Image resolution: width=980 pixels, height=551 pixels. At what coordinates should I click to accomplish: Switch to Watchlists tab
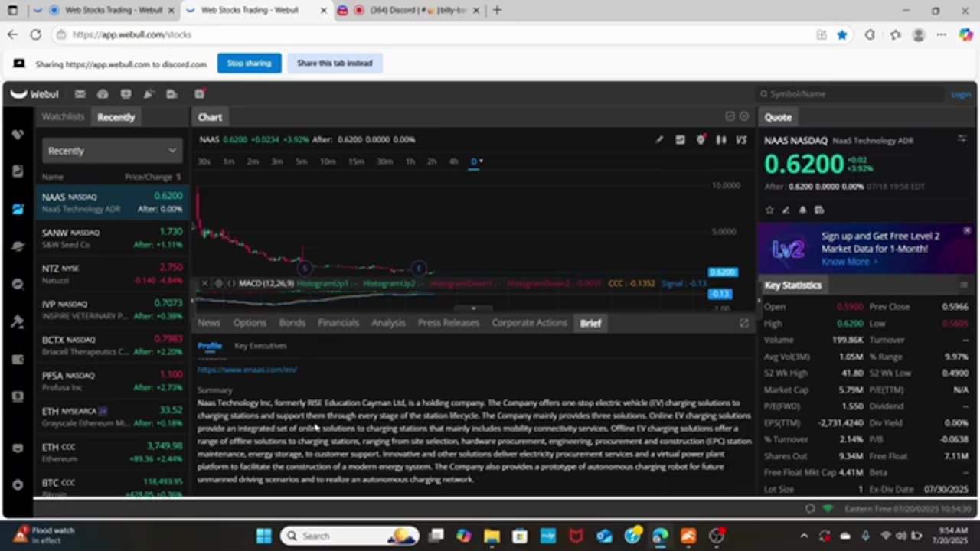pos(63,117)
